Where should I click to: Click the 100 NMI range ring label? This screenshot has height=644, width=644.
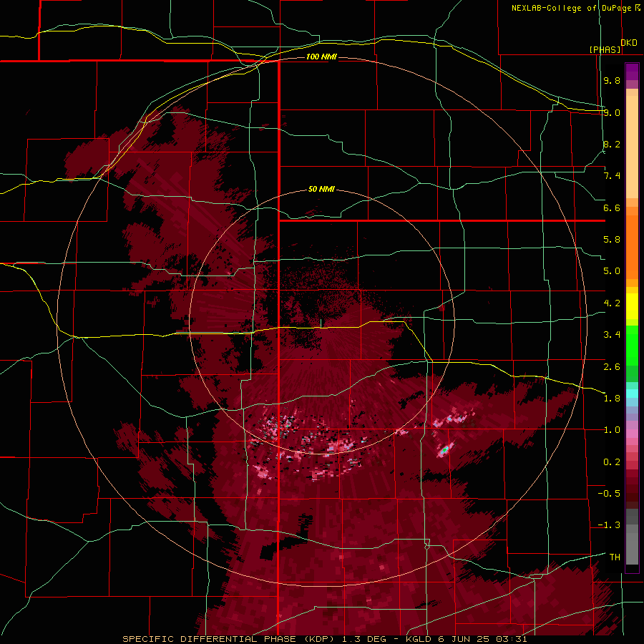point(321,57)
